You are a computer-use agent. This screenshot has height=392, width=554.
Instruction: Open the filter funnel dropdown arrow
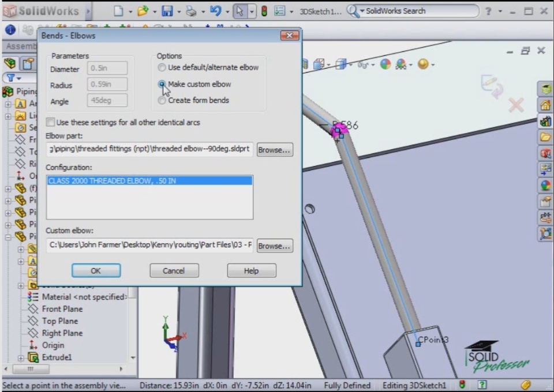18,78
